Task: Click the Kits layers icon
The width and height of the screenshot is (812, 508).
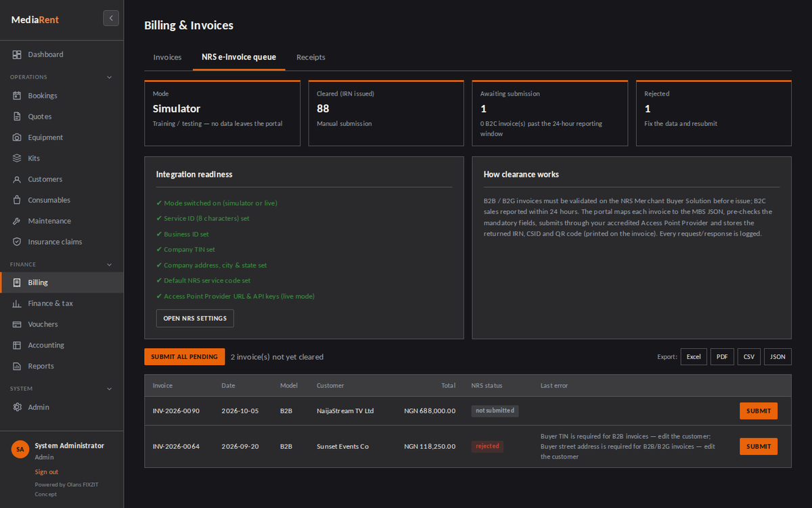Action: (x=17, y=158)
